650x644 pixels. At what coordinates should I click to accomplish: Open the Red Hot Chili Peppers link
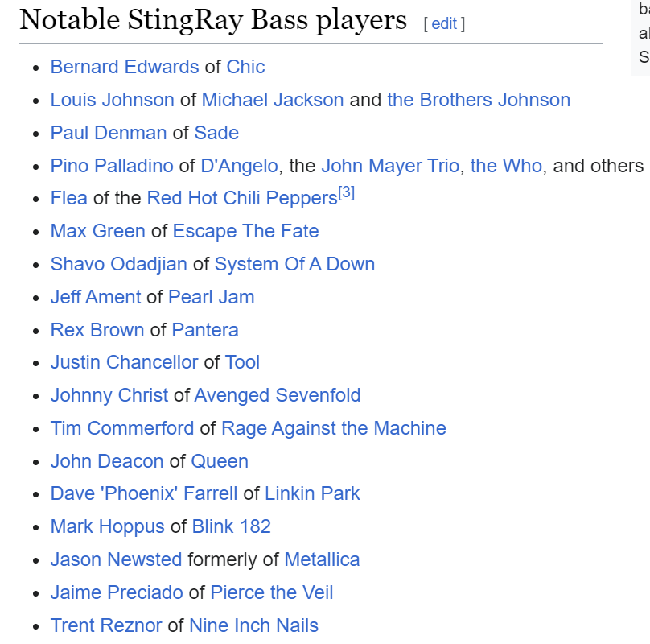(x=242, y=198)
